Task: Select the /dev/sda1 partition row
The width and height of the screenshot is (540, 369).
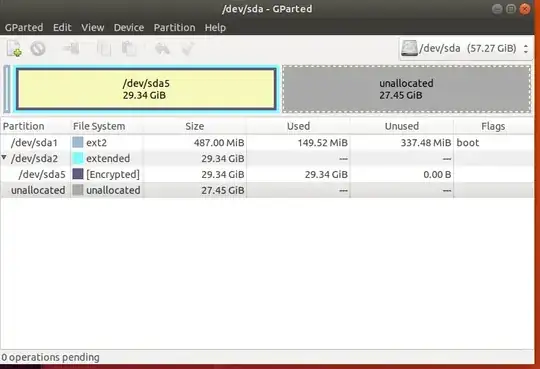Action: (267, 143)
